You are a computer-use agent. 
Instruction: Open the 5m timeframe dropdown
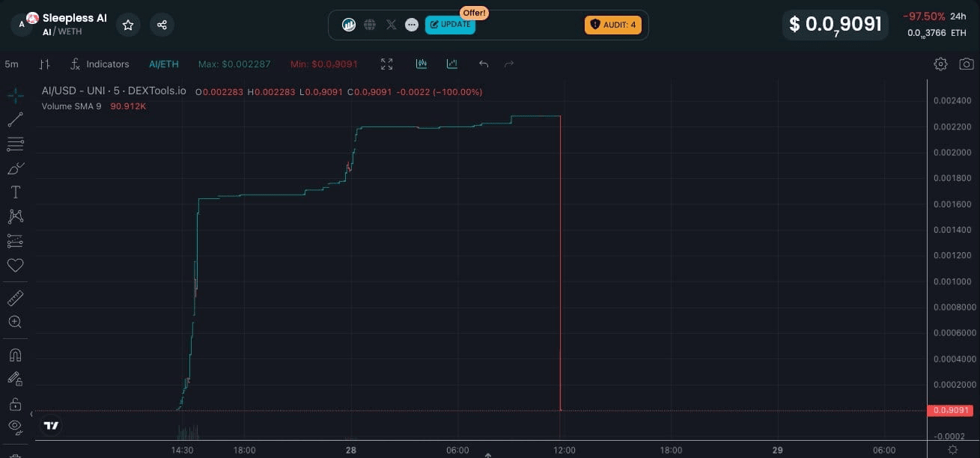pos(11,64)
